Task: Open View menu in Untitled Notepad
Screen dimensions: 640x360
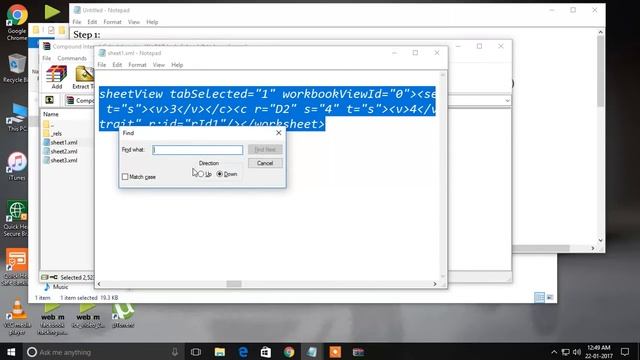Action: pyautogui.click(x=134, y=22)
